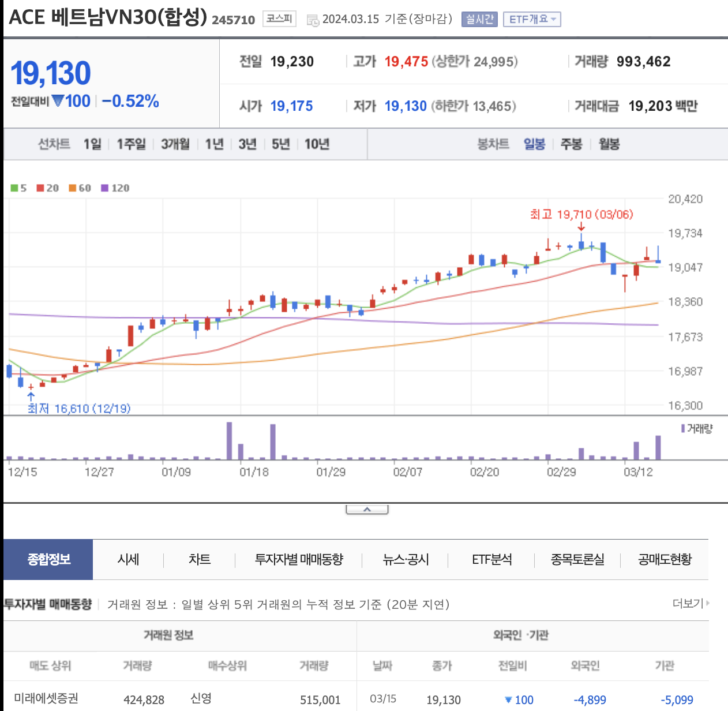The image size is (728, 711).
Task: Click the sell volume 424,828 cell
Action: click(x=144, y=700)
